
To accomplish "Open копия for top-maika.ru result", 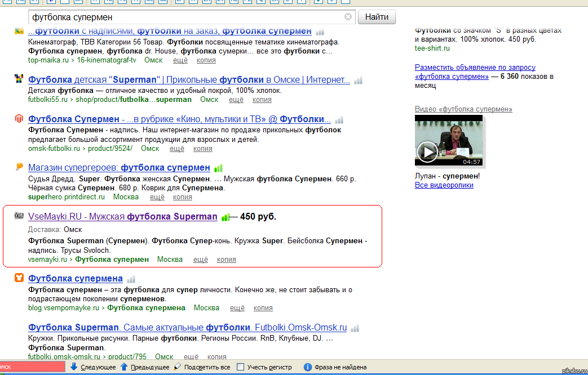I will click(206, 60).
